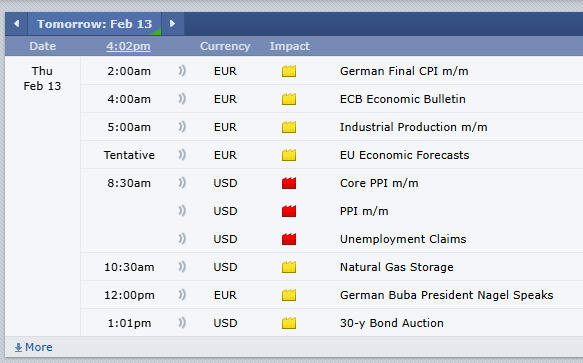
Task: Open the 4:02pm time settings link
Action: (128, 46)
